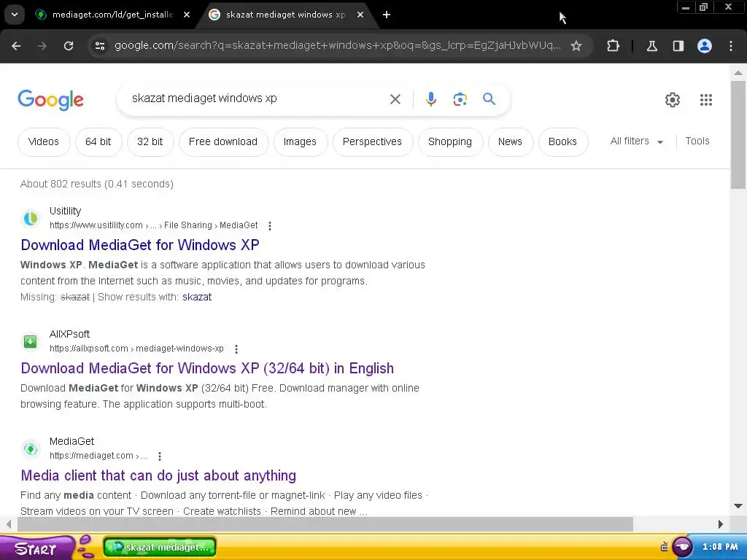This screenshot has height=560, width=747.
Task: Click the MediaGet site favicon
Action: [31, 448]
